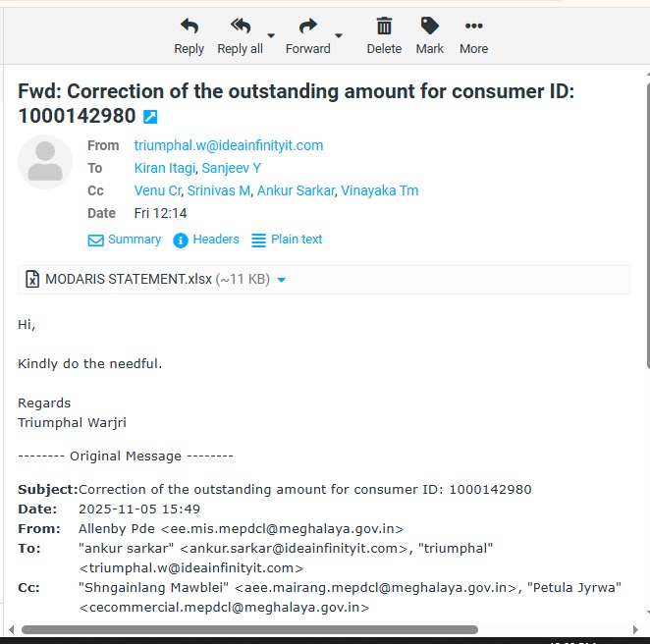Image resolution: width=650 pixels, height=644 pixels.
Task: Open the MODARIS STATEMENT.xlsx attachment
Action: [x=128, y=280]
